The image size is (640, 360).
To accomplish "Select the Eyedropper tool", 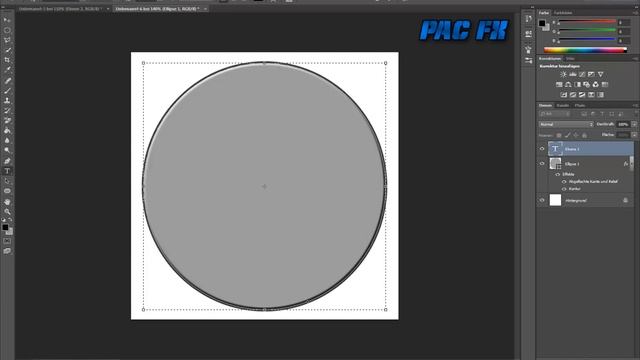I will tap(7, 70).
